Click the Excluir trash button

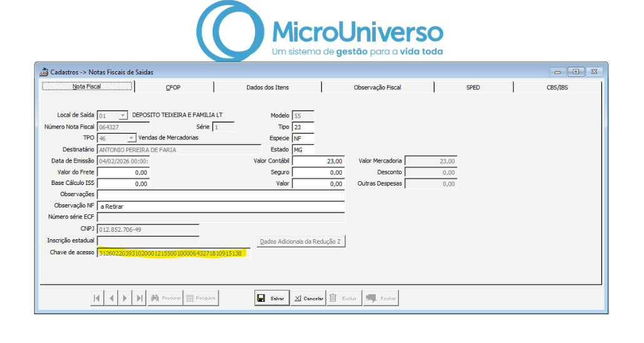343,298
